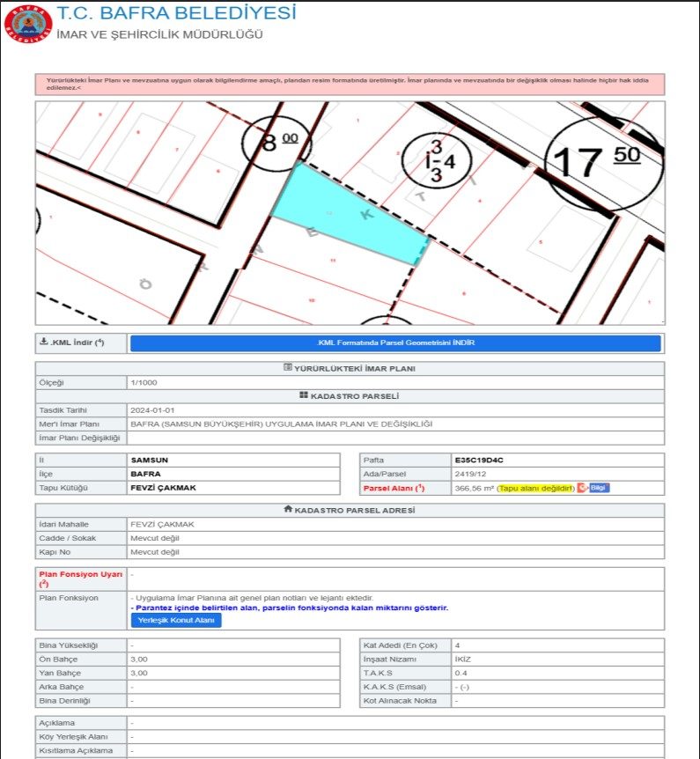Select the İl value SAMSUN
The width and height of the screenshot is (700, 759).
click(150, 460)
